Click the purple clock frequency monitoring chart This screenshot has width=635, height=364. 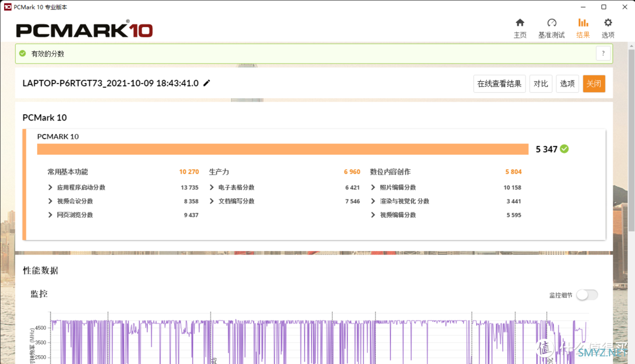pos(319,338)
